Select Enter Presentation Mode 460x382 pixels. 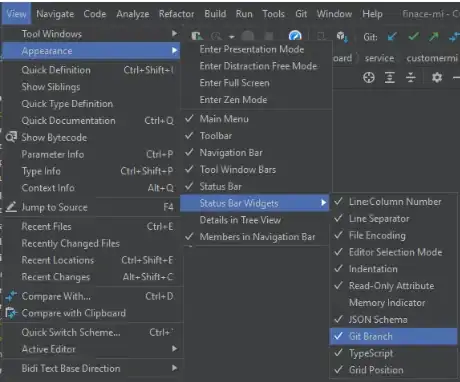point(256,49)
